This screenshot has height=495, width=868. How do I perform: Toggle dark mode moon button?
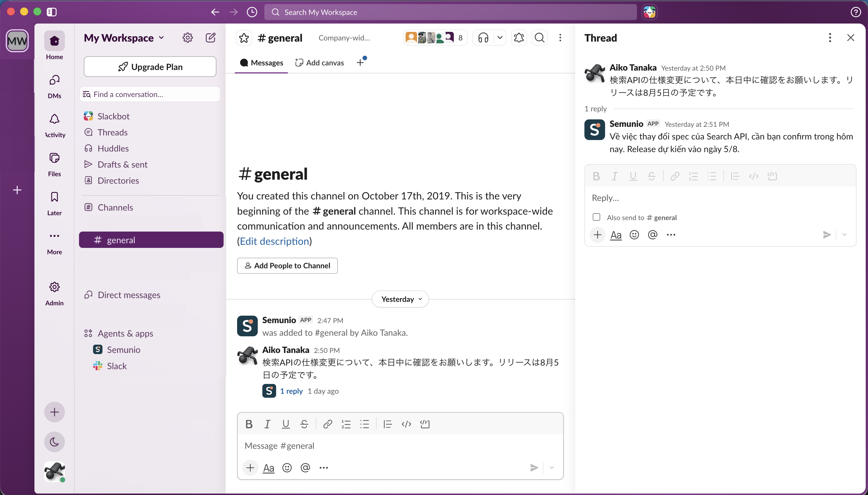(55, 442)
